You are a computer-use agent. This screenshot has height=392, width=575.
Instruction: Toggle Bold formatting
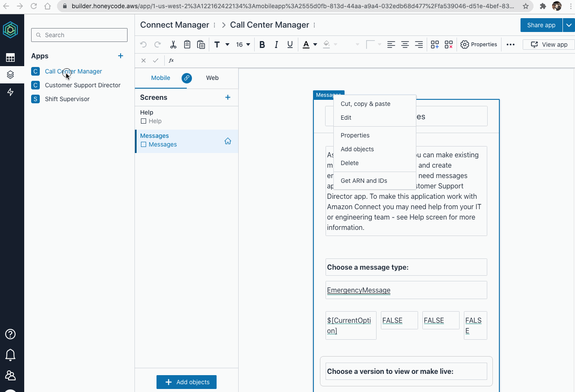click(262, 45)
